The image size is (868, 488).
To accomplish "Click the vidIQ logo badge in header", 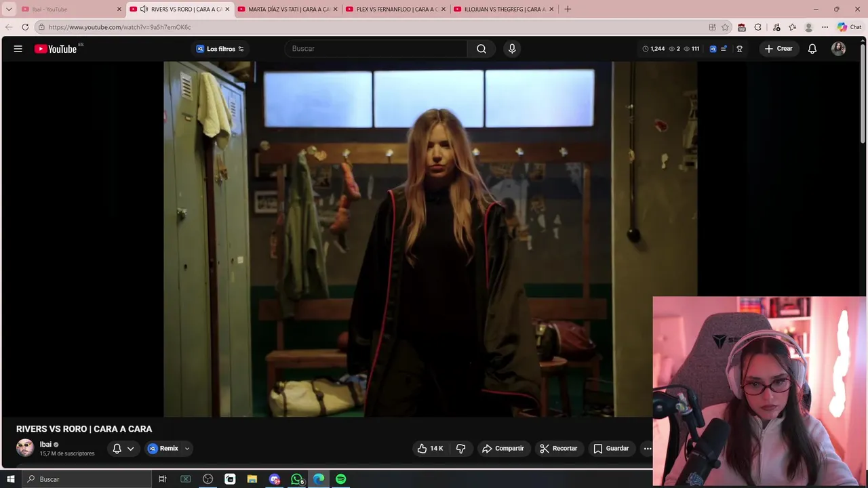I will pyautogui.click(x=713, y=49).
